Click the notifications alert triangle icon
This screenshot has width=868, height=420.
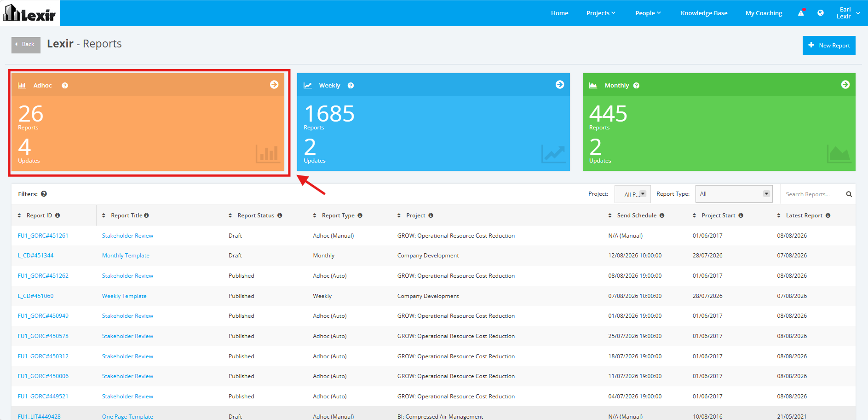pos(801,13)
